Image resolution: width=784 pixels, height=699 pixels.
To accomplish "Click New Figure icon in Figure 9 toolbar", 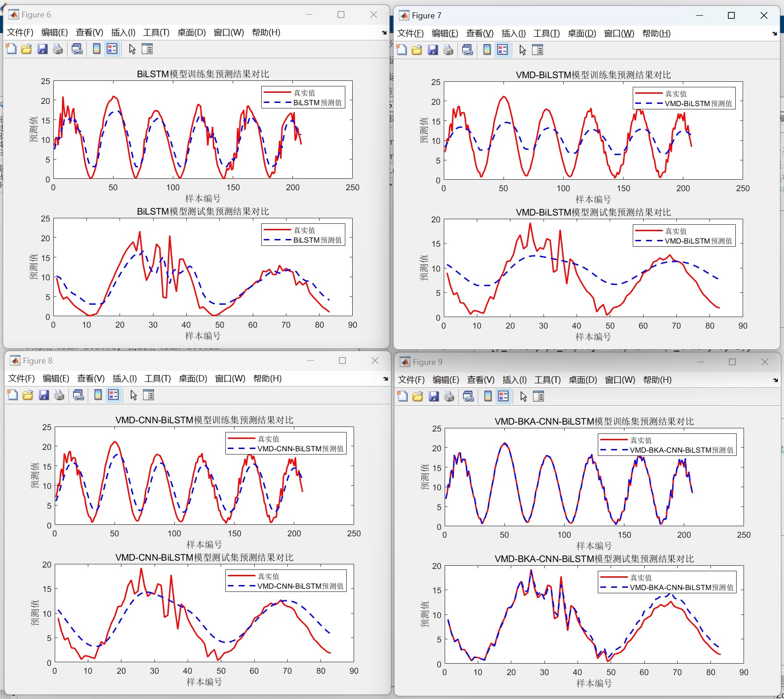I will tap(402, 396).
